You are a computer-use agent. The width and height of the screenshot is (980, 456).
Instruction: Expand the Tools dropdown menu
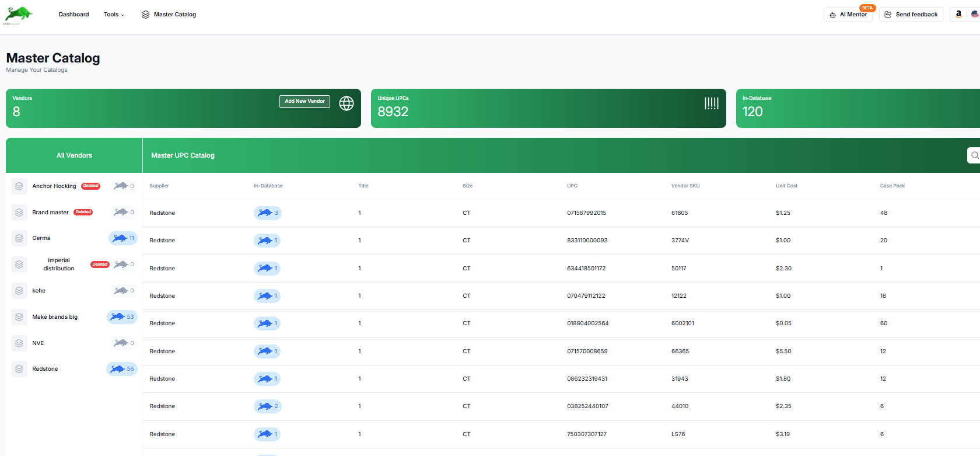coord(114,15)
